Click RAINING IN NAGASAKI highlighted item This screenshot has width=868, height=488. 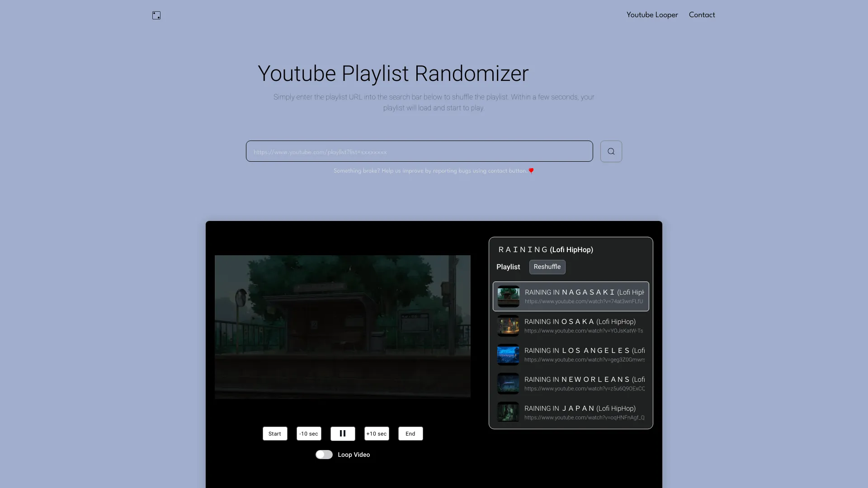click(571, 296)
